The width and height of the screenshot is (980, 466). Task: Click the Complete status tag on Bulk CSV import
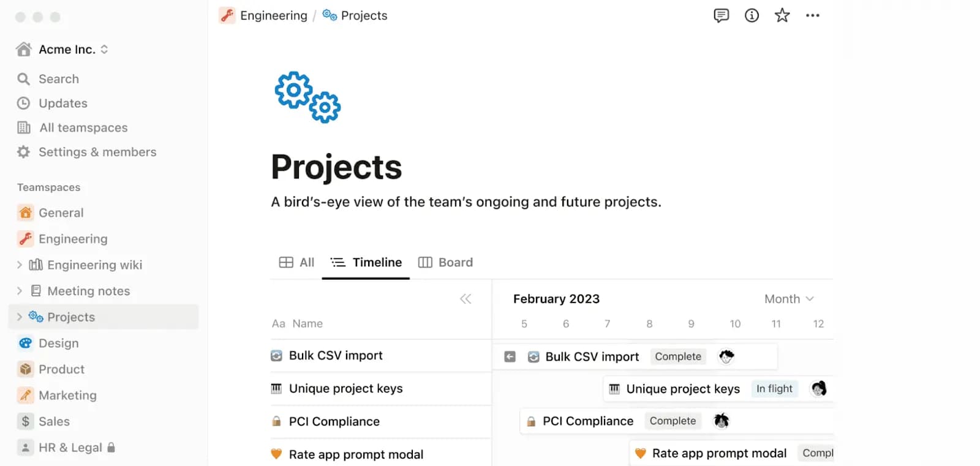tap(678, 356)
